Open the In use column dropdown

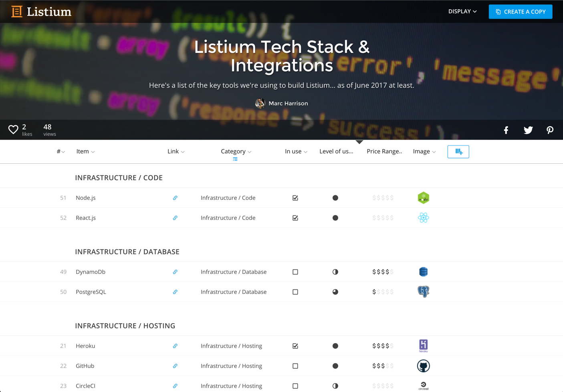296,151
